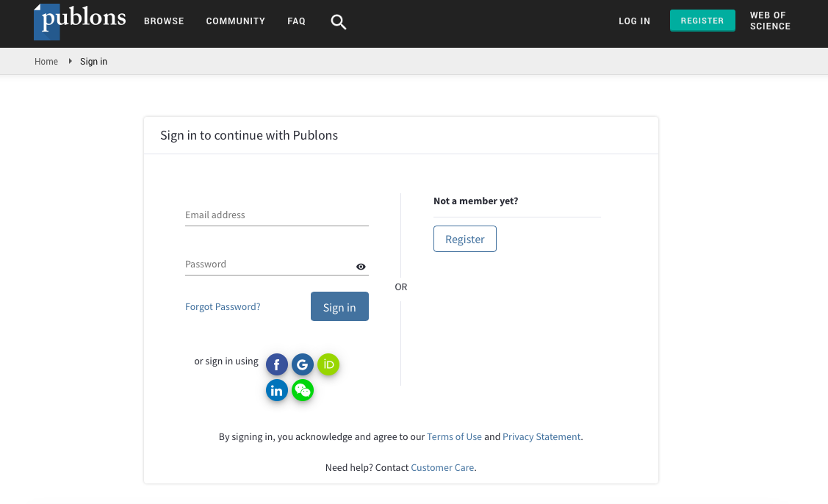Open search using the magnifying glass icon
This screenshot has width=828, height=504.
(338, 21)
